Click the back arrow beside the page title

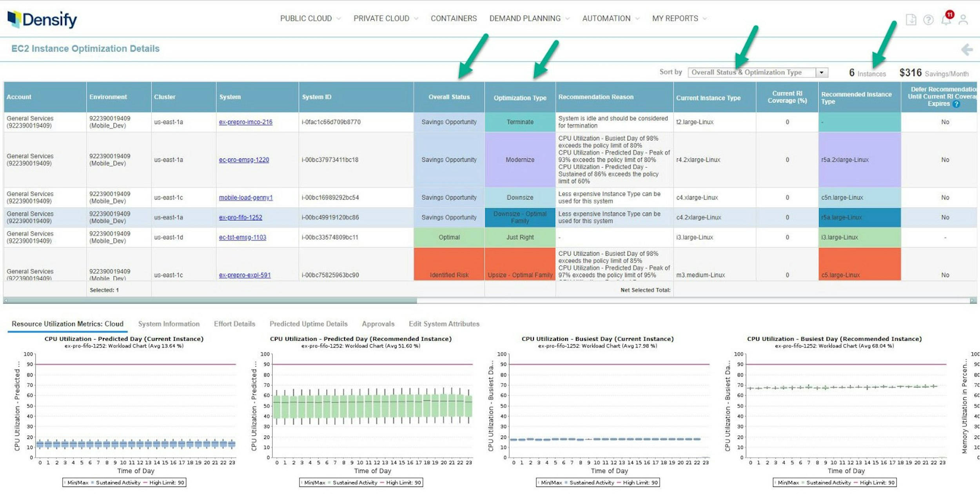pos(967,50)
